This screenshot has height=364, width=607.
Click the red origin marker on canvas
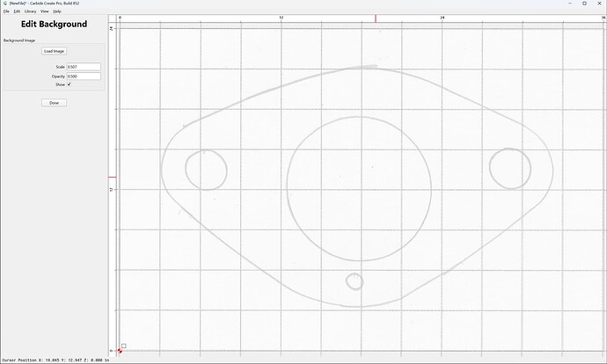click(120, 351)
